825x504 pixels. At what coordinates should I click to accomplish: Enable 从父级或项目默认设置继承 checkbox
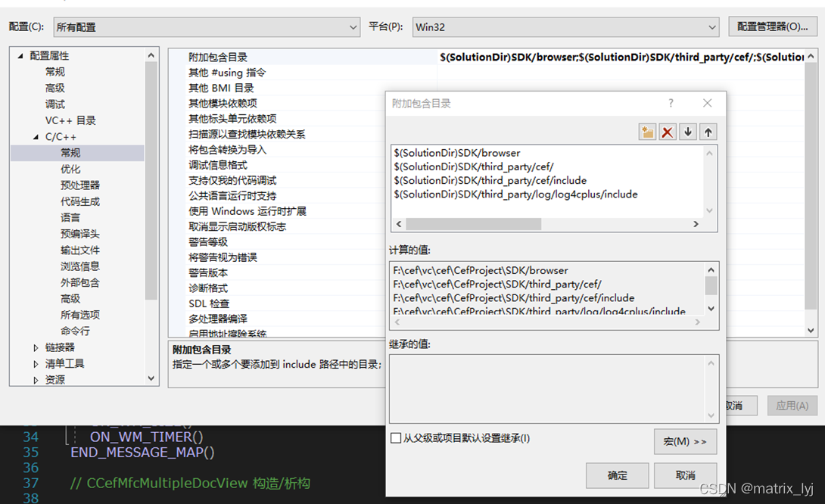click(396, 438)
